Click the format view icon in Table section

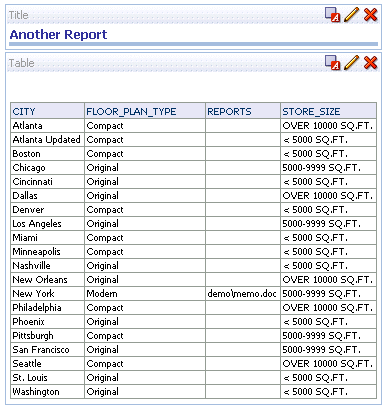click(x=332, y=63)
